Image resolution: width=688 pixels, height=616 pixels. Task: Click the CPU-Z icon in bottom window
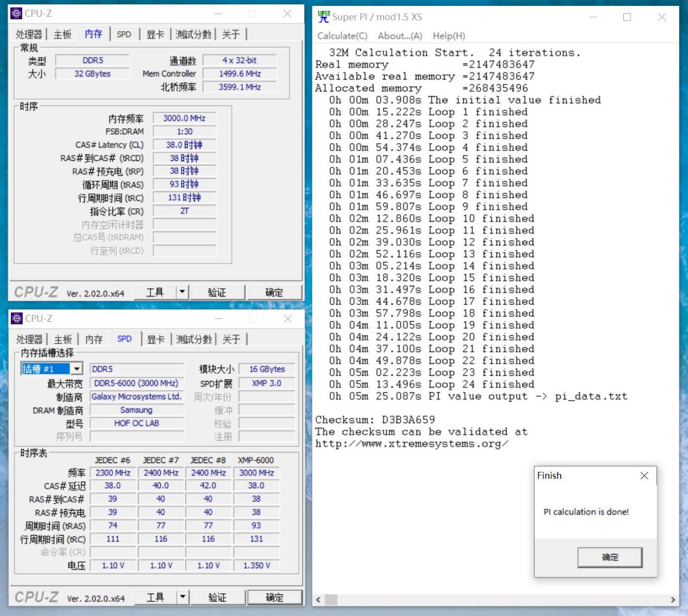17,319
